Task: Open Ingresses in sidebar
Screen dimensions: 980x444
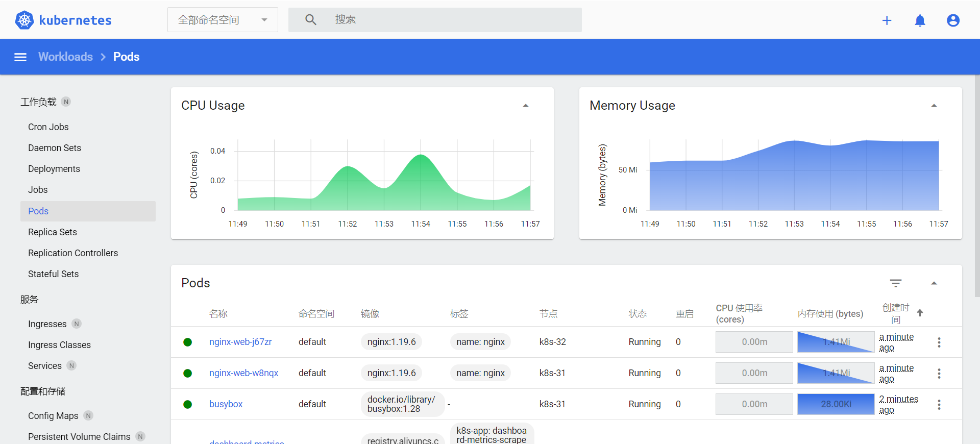Action: (47, 324)
